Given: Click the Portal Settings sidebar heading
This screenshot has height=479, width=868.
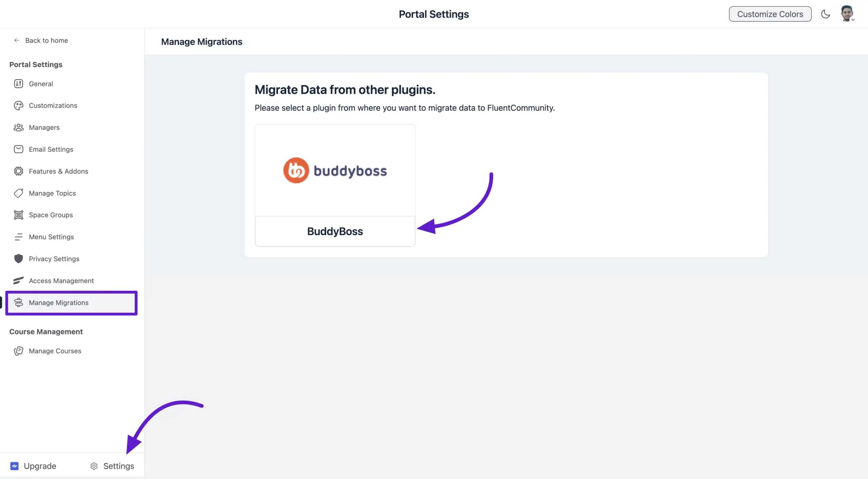Looking at the screenshot, I should pyautogui.click(x=36, y=64).
